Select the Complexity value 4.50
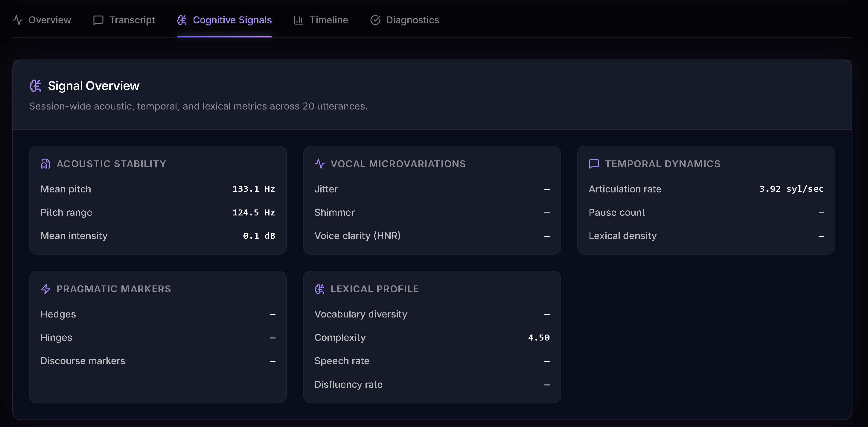 (x=538, y=337)
